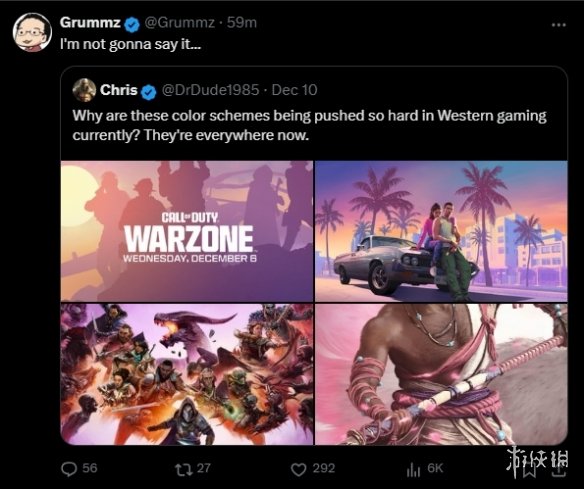Viewport: 584px width, 489px height.
Task: Open the dragon and heroes battle image
Action: (187, 374)
